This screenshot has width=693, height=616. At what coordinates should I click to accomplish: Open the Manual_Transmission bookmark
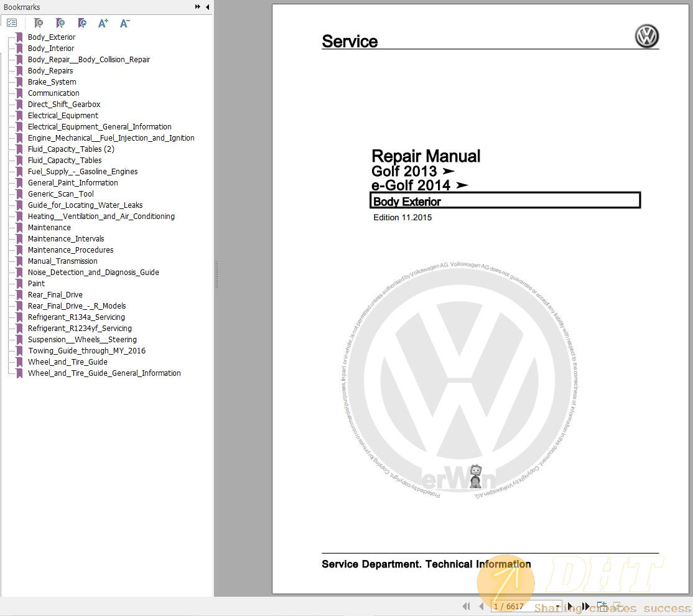[62, 261]
